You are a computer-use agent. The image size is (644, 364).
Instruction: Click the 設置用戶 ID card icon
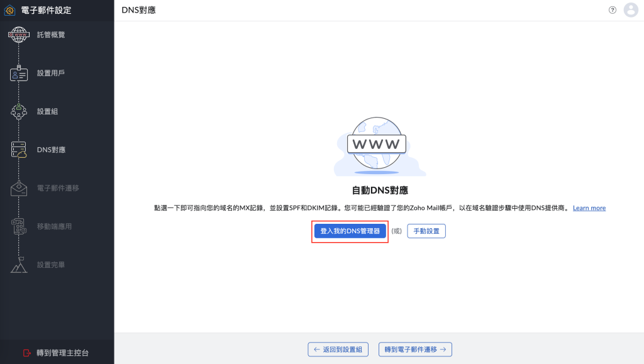pos(18,73)
